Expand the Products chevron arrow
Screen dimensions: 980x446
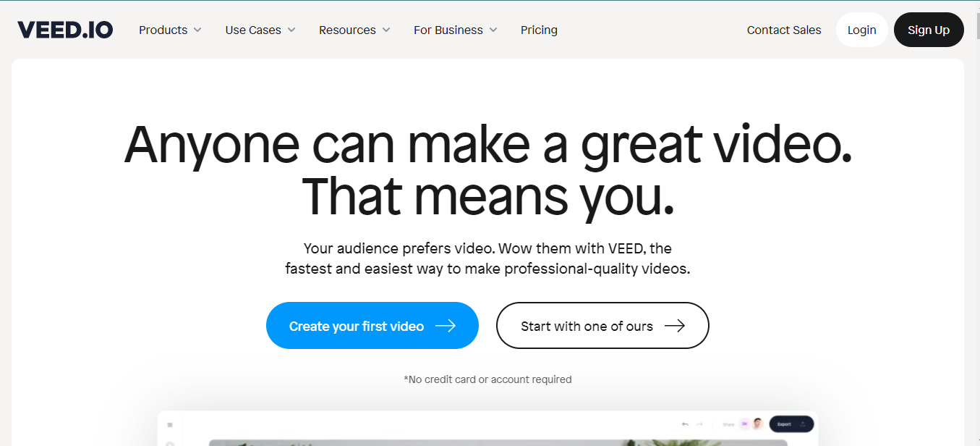[x=197, y=30]
